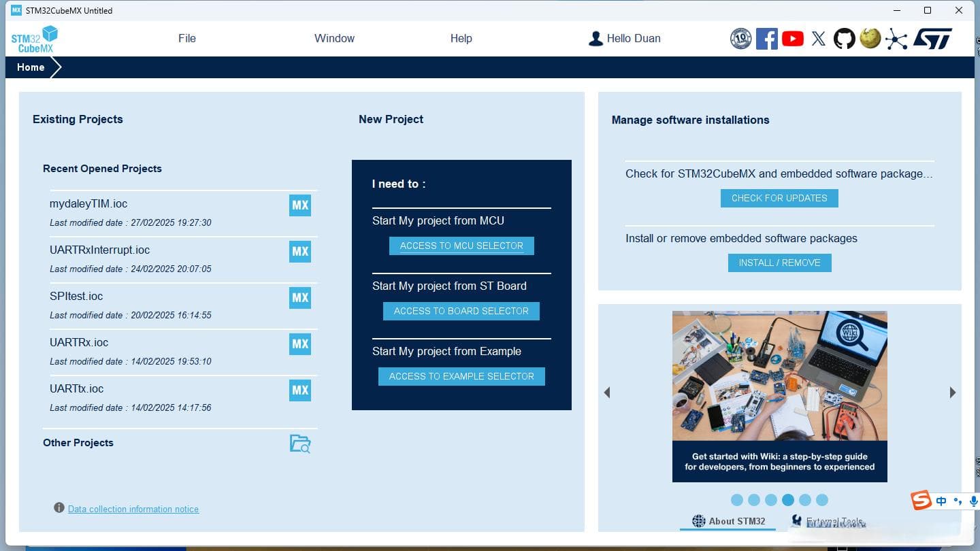
Task: Click Hello Duan account label
Action: pos(634,38)
